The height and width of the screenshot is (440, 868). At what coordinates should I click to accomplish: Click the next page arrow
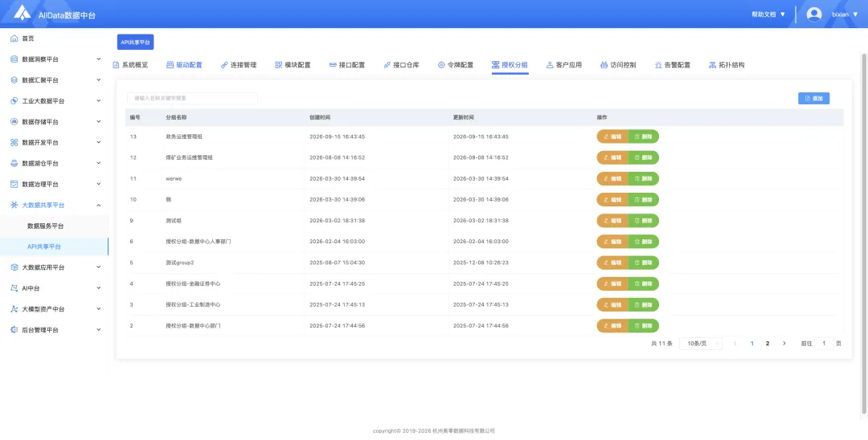(784, 344)
